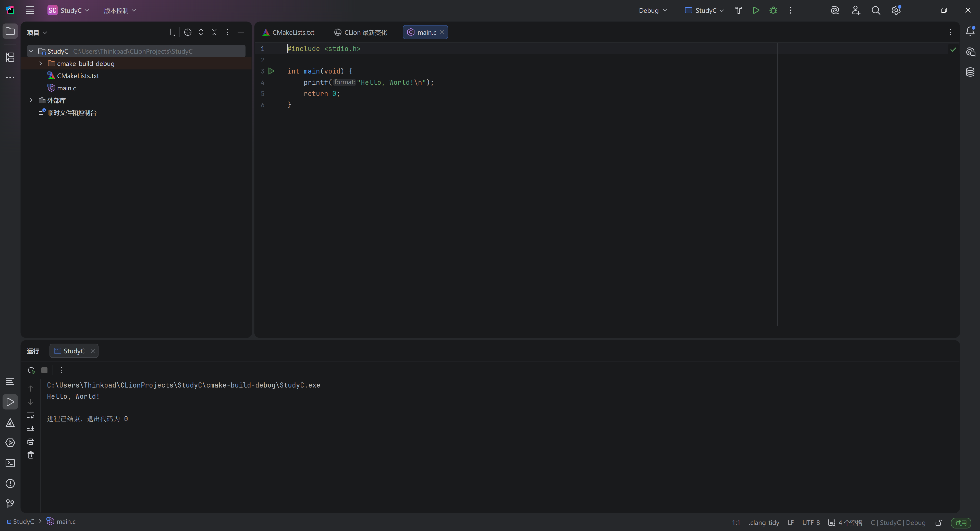Clear run console with trash icon

30,455
